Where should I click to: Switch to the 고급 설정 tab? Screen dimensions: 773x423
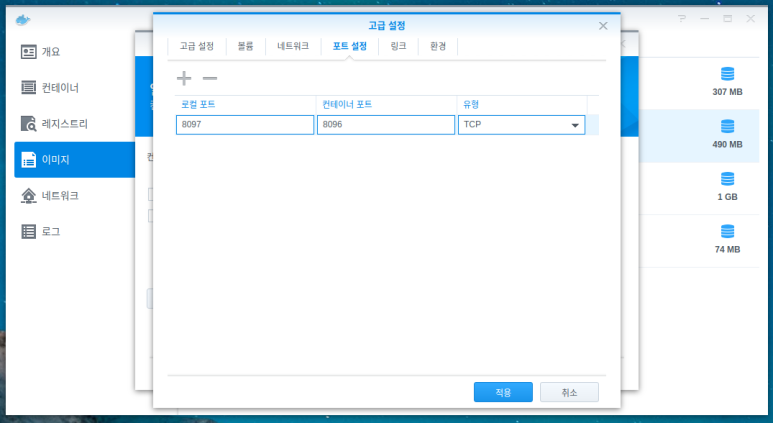[197, 46]
